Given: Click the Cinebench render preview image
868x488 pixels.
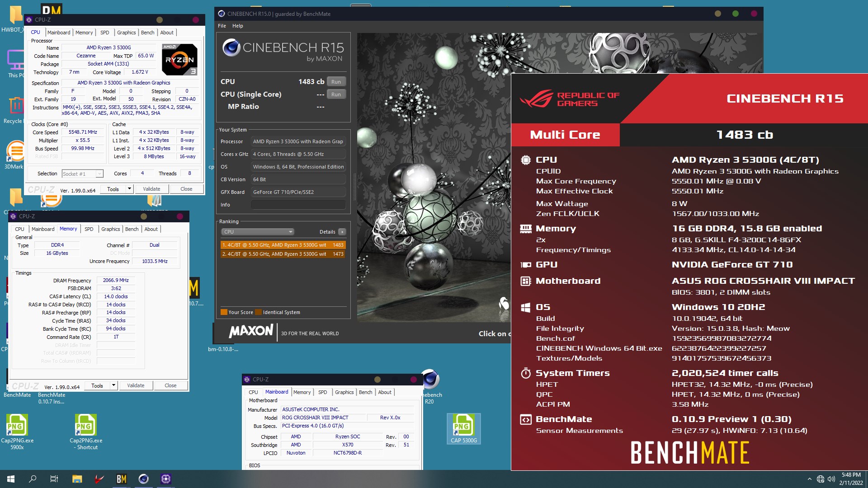Looking at the screenshot, I should 434,177.
